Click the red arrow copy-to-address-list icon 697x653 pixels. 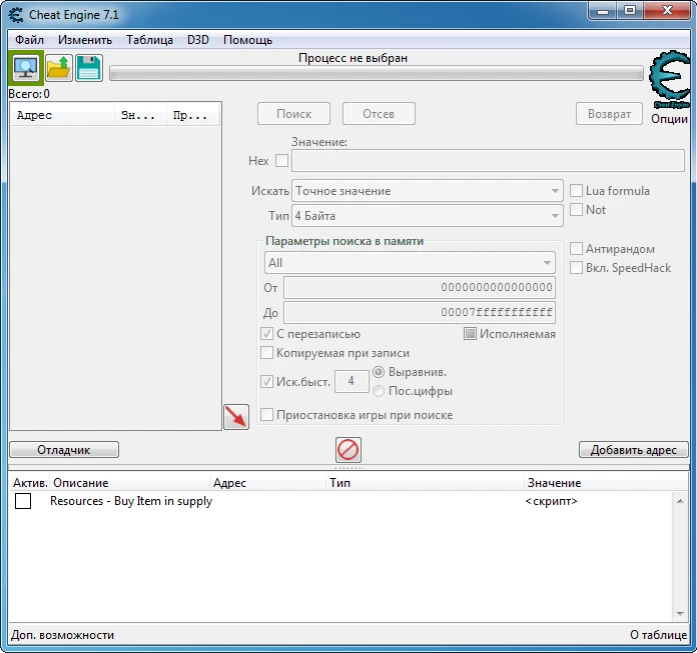coord(236,416)
